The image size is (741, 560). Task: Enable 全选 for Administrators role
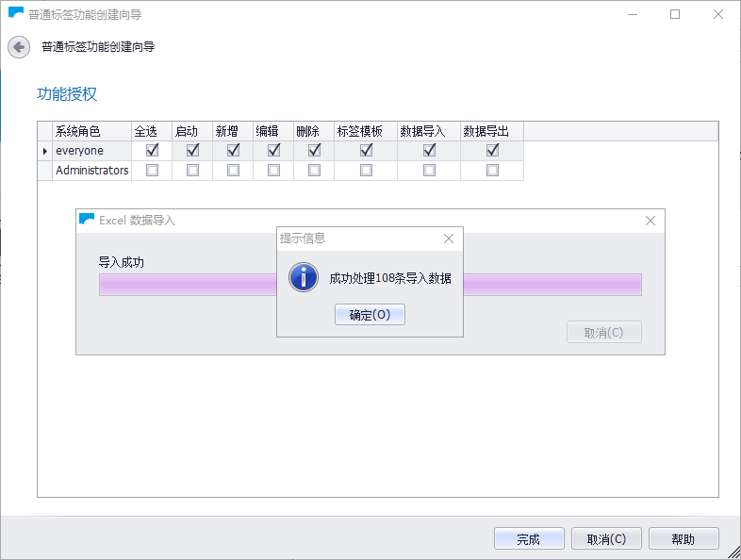[x=152, y=171]
